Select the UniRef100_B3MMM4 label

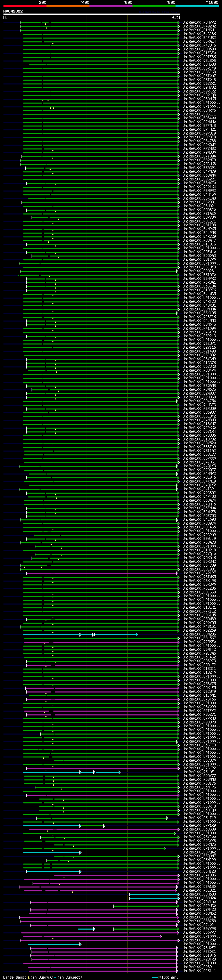pos(199,309)
